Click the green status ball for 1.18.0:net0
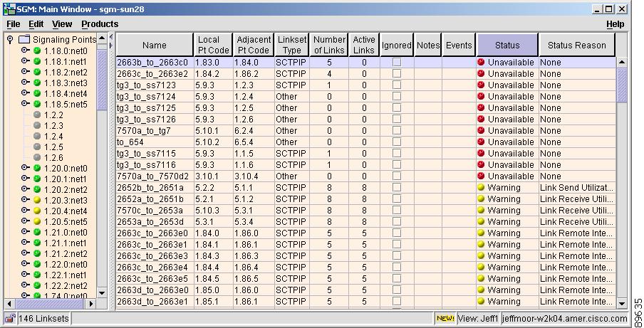Screen dimensions: 644x328 click(37, 51)
